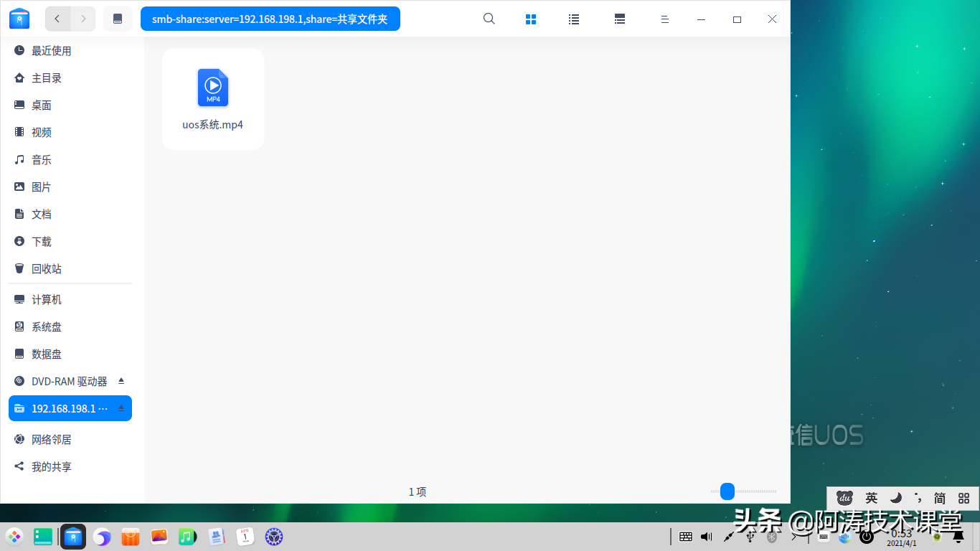Open the hamburger main menu
980x551 pixels.
point(665,19)
